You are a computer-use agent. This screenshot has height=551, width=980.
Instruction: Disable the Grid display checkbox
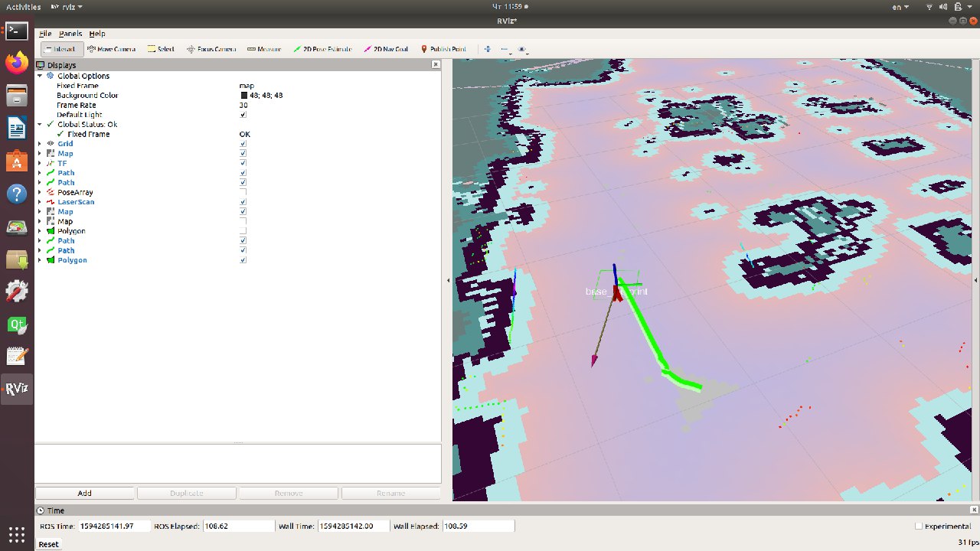pyautogui.click(x=243, y=144)
